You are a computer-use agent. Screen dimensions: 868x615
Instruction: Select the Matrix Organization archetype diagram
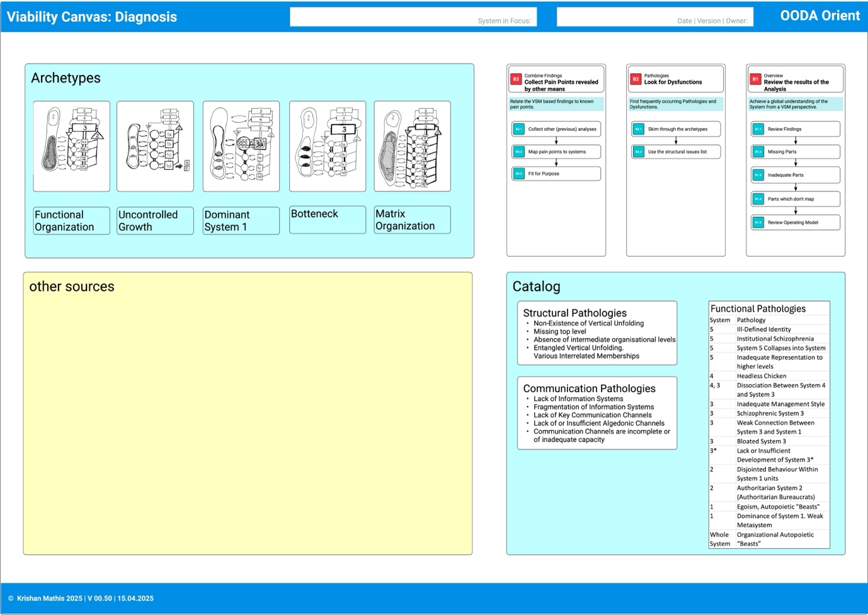coord(412,146)
